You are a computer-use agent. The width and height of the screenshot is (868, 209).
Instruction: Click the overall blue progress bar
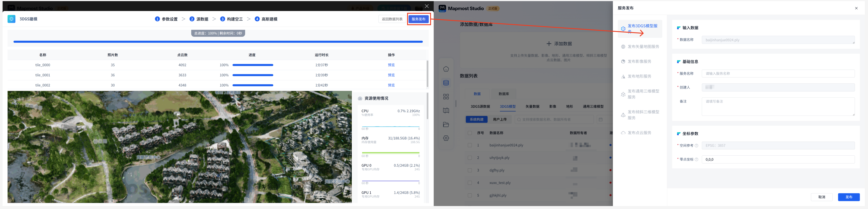(x=218, y=42)
